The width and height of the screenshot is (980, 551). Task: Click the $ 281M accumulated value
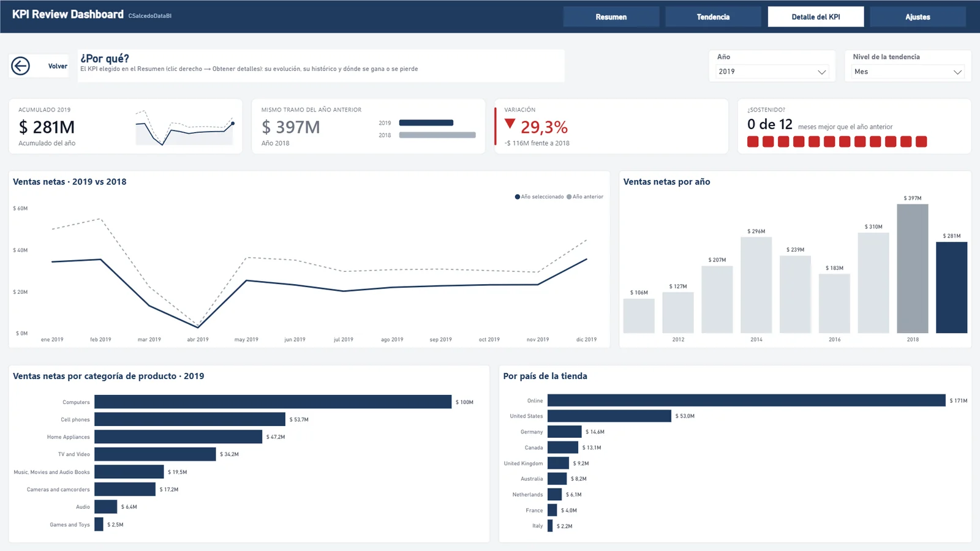click(x=47, y=127)
